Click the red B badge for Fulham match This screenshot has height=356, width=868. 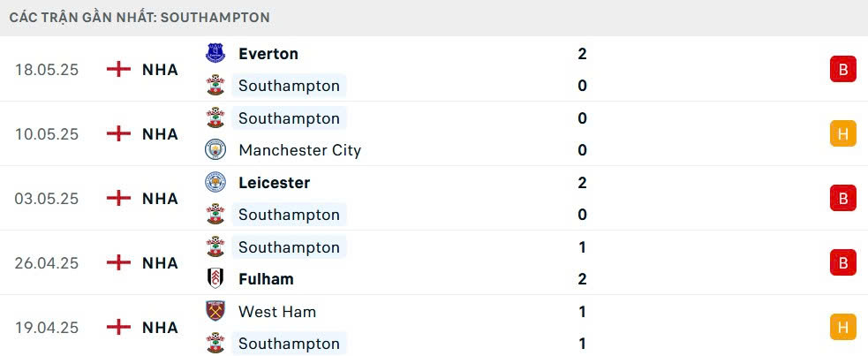[x=842, y=262]
